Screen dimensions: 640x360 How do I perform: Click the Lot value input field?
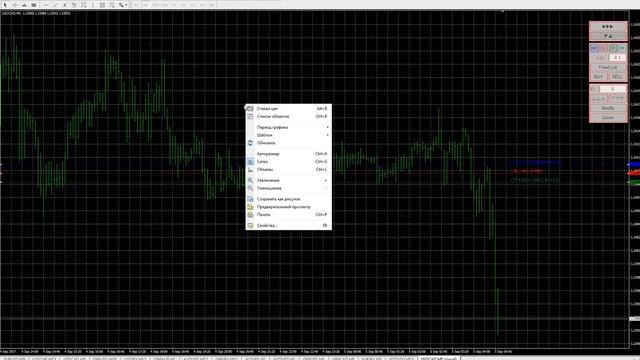[617, 58]
